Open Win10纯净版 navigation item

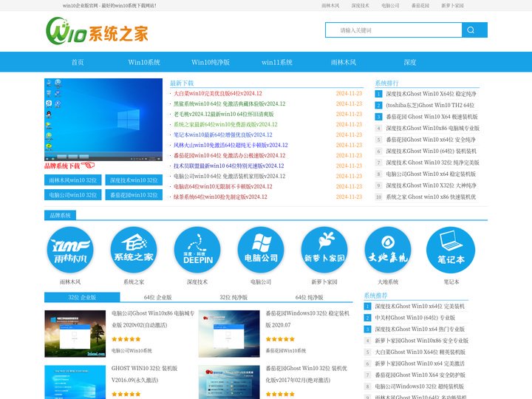pyautogui.click(x=211, y=62)
